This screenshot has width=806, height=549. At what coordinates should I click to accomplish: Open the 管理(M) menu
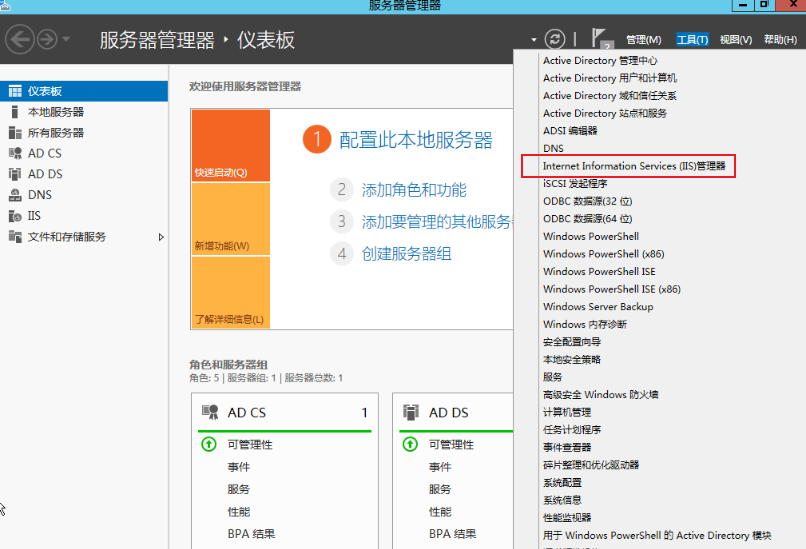pyautogui.click(x=644, y=40)
